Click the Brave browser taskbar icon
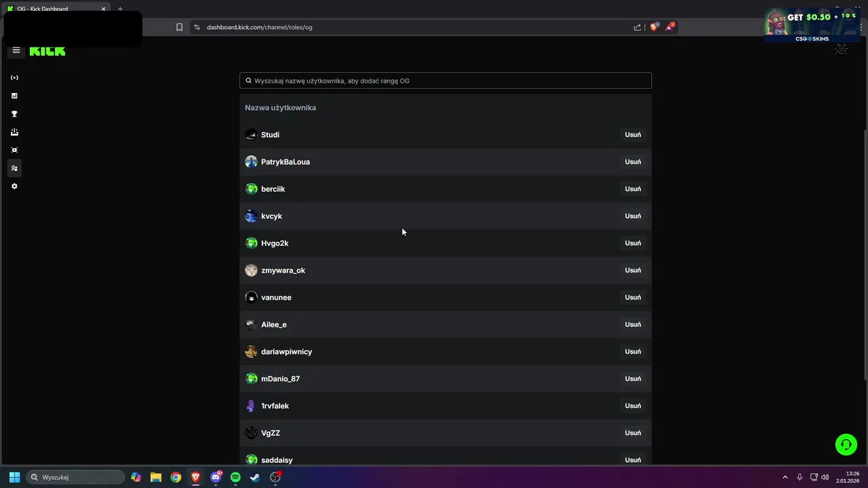 pyautogui.click(x=196, y=477)
